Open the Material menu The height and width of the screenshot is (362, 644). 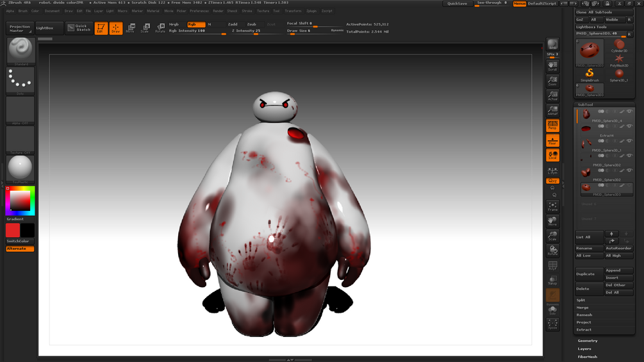click(x=153, y=11)
